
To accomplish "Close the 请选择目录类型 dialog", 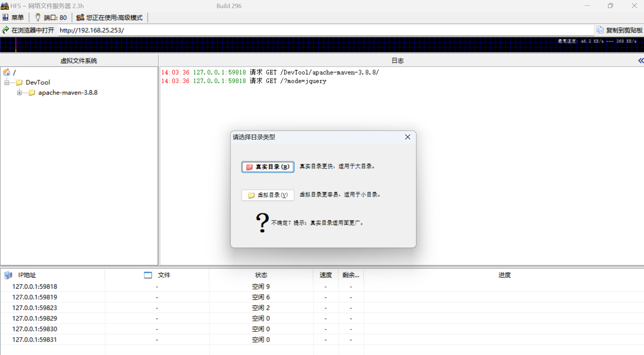I will [408, 137].
